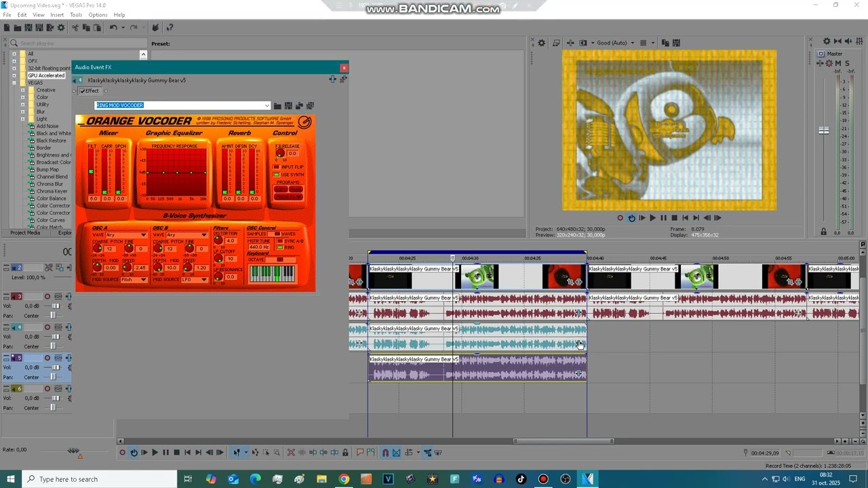The width and height of the screenshot is (868, 488).
Task: Toggle the RING switch in OSC Control
Action: 279,247
